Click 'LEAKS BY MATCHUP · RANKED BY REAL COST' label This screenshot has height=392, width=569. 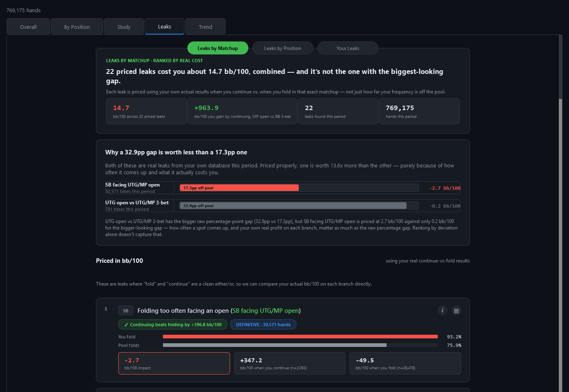[154, 61]
